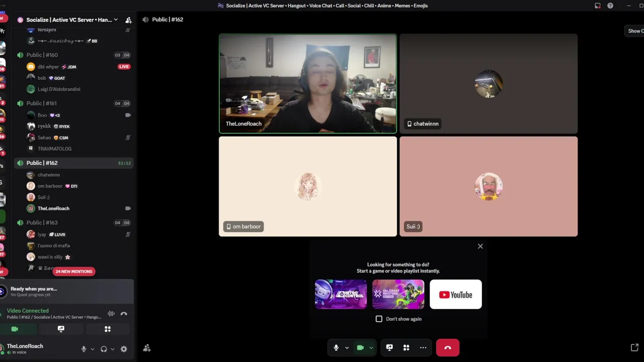Click the muted mic icon next to lyay
This screenshot has width=644, height=362.
point(128,234)
